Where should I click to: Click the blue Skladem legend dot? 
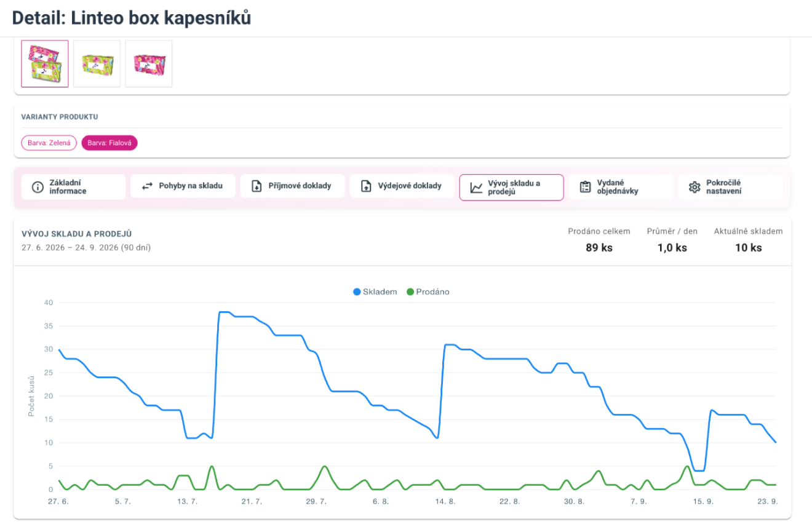[x=357, y=292]
